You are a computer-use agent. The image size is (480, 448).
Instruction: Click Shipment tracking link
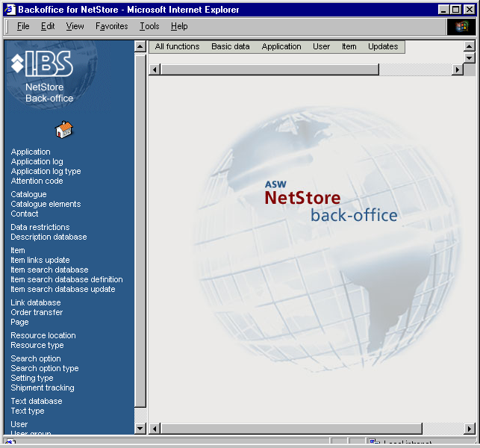(x=43, y=388)
